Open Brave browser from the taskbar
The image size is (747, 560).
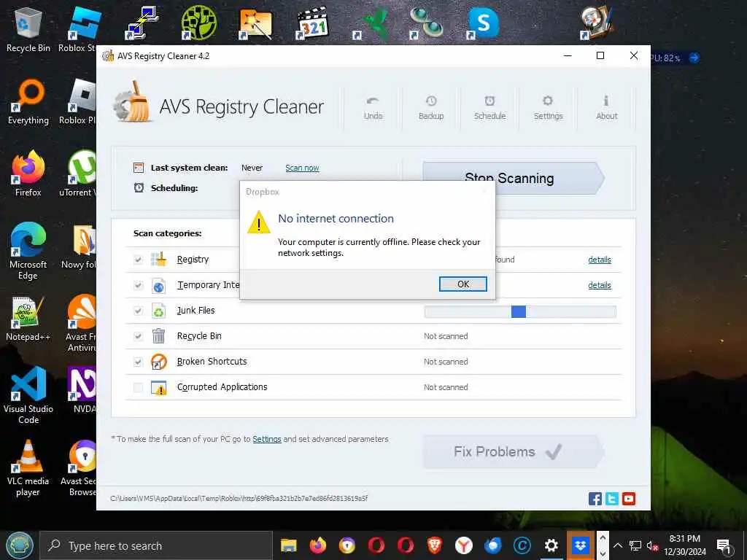coord(434,545)
